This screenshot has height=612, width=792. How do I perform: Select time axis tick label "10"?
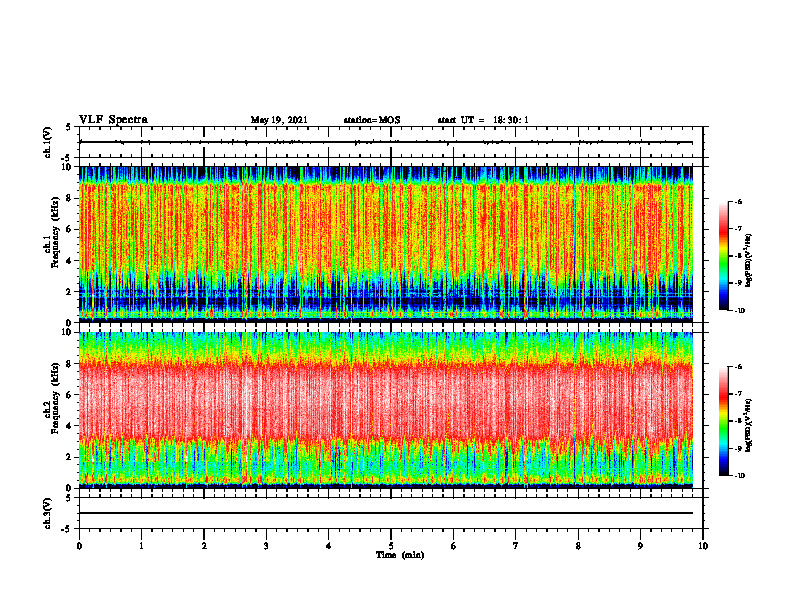703,546
